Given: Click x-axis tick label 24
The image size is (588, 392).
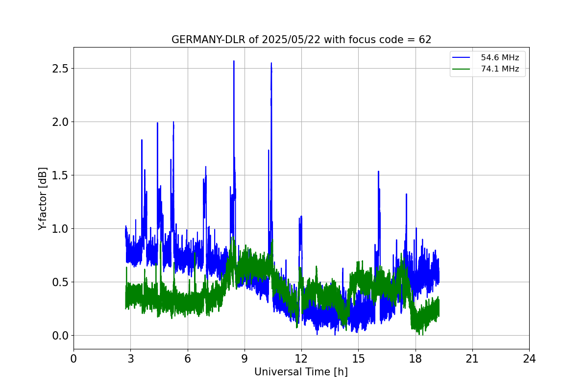Looking at the screenshot, I should point(529,359).
